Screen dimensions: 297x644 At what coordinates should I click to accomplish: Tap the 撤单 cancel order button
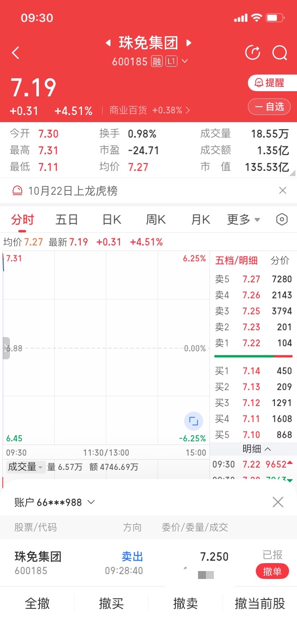click(x=272, y=571)
